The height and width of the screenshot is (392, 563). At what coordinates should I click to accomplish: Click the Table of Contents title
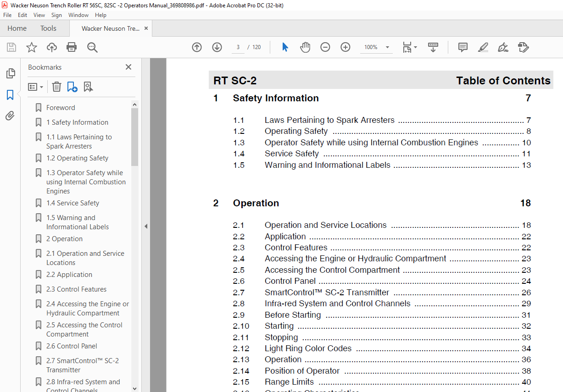point(503,81)
